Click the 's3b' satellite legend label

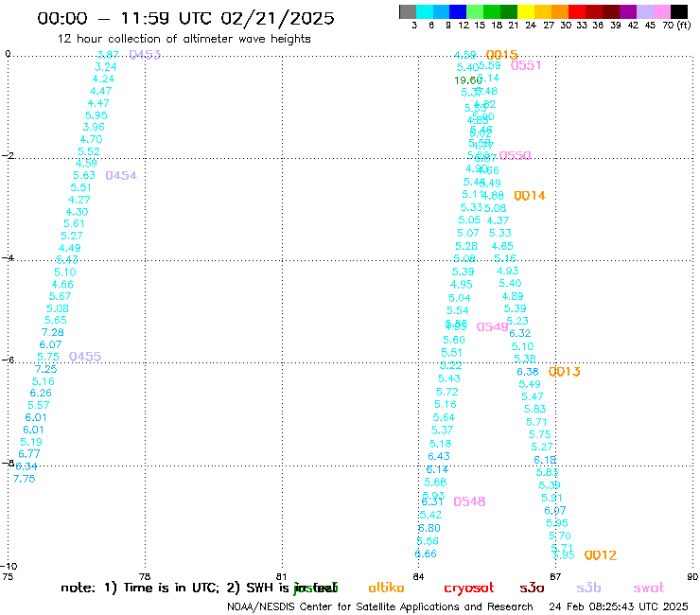click(588, 588)
